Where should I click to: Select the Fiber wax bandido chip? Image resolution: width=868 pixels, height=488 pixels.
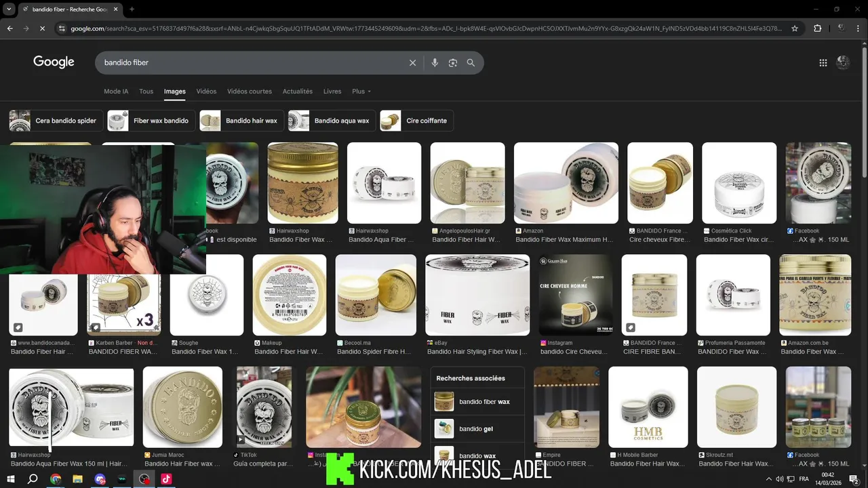[x=152, y=121]
